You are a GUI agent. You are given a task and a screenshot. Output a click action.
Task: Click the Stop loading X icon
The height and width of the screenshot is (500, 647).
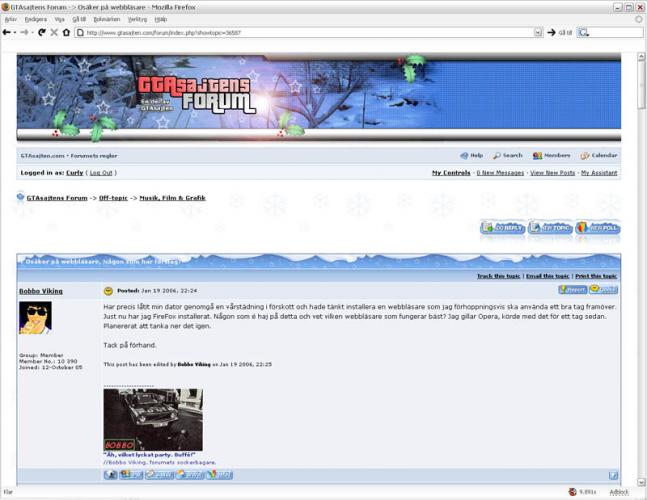pos(53,32)
